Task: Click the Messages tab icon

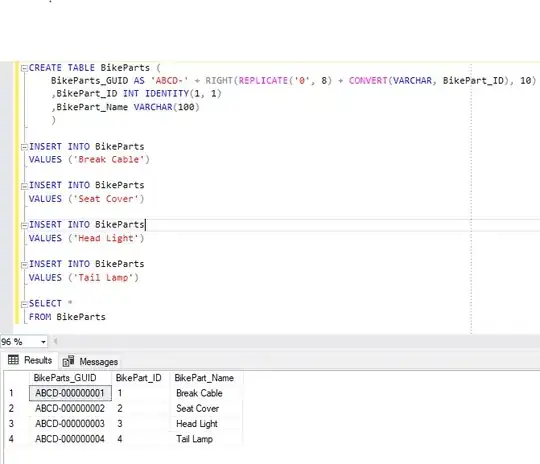Action: [x=68, y=361]
